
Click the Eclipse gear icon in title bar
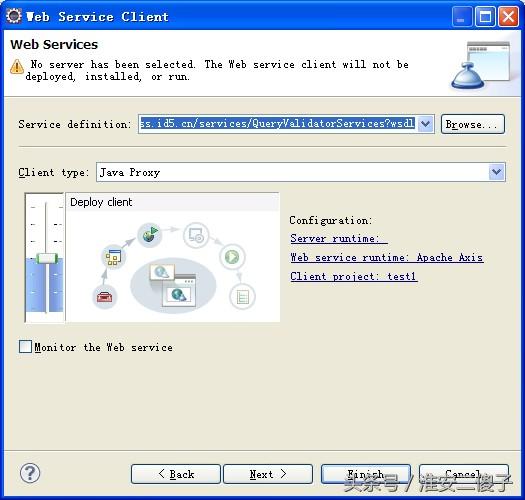(x=14, y=16)
